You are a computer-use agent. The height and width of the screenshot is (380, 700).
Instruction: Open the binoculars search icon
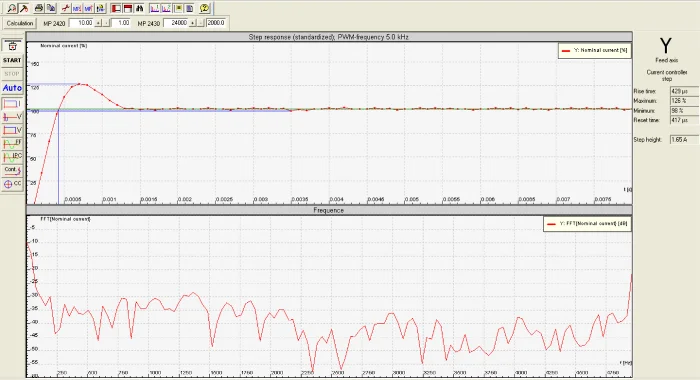(x=140, y=8)
